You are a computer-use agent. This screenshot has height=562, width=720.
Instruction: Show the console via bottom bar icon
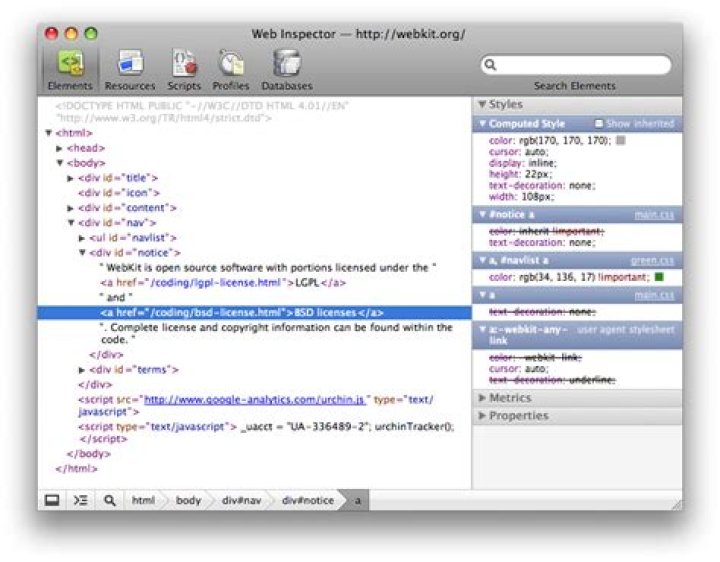click(x=81, y=500)
